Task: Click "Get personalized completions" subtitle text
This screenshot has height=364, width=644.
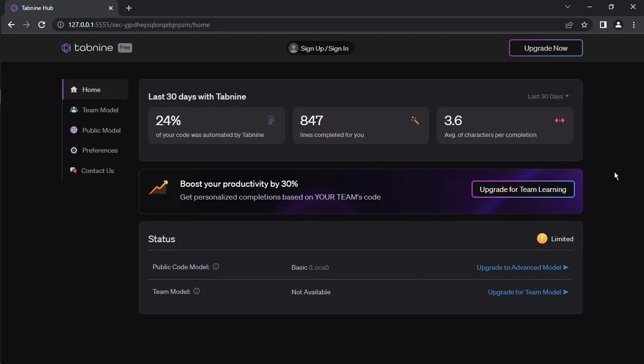Action: coord(280,197)
